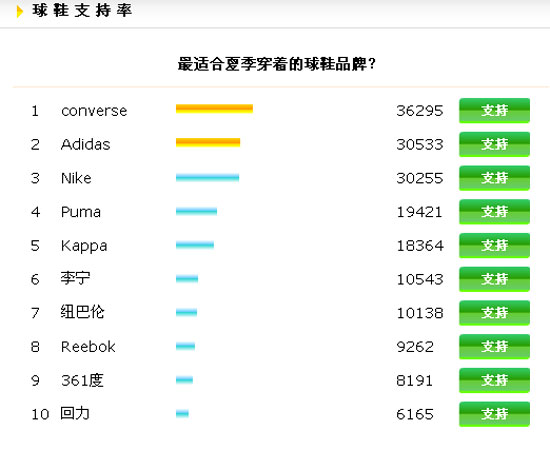
Task: Click the Reebok brand name
Action: pos(88,347)
